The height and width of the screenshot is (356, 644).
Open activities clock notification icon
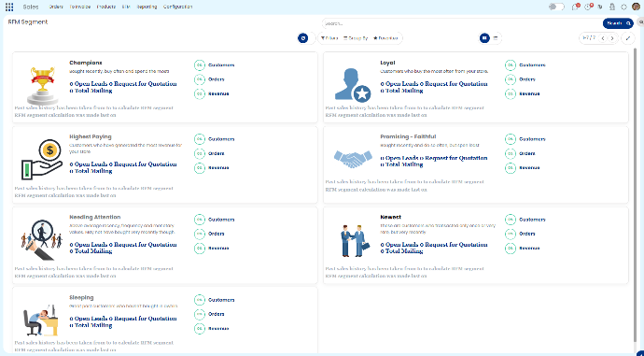pos(589,7)
